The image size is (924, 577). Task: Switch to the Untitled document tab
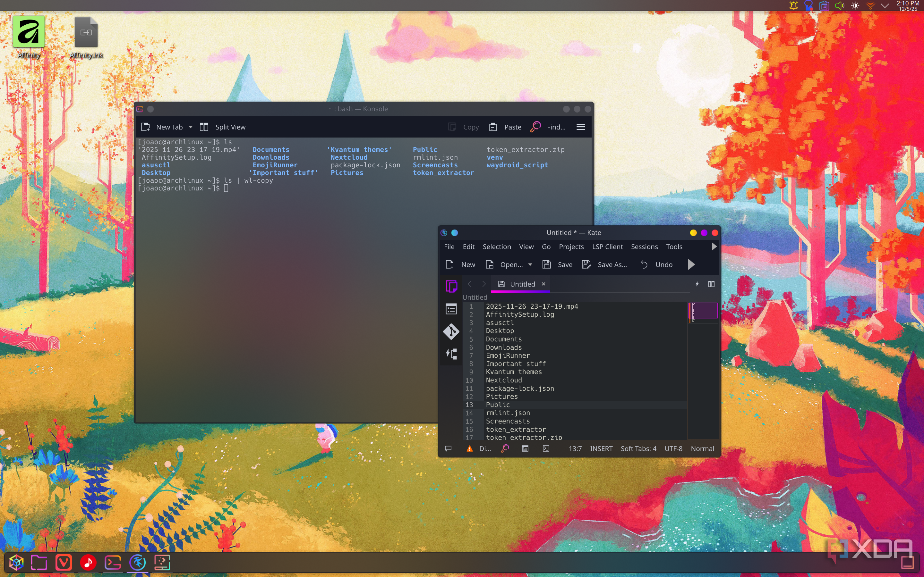[x=522, y=284]
